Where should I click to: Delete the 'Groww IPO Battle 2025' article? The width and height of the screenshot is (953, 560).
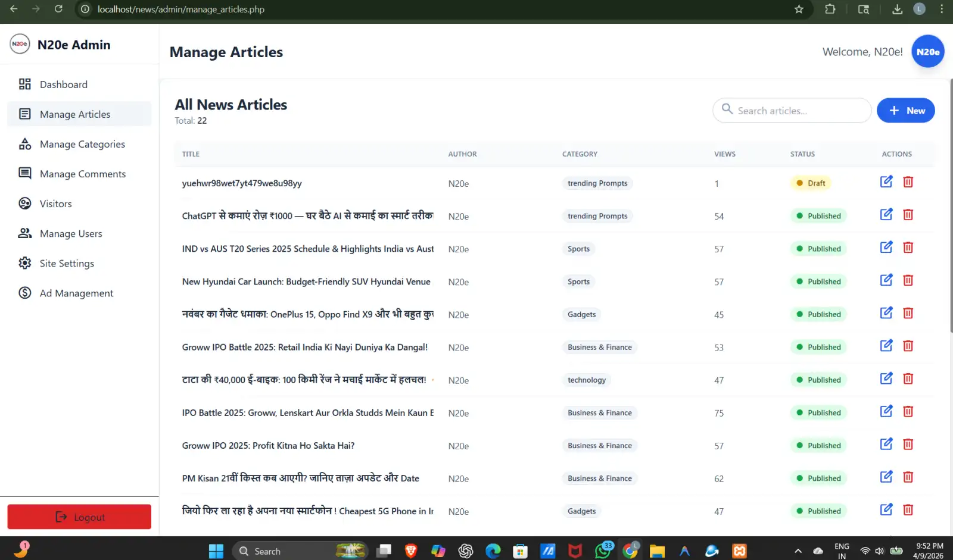908,345
